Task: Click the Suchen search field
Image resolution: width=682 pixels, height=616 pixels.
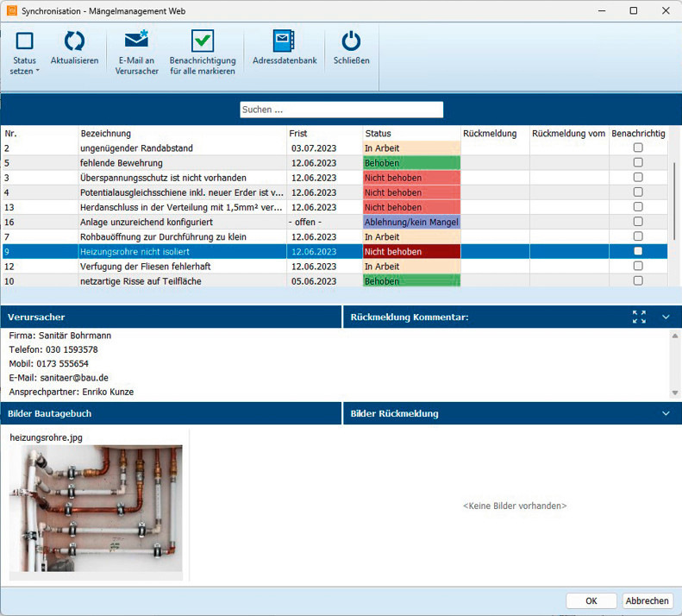Action: click(x=341, y=110)
